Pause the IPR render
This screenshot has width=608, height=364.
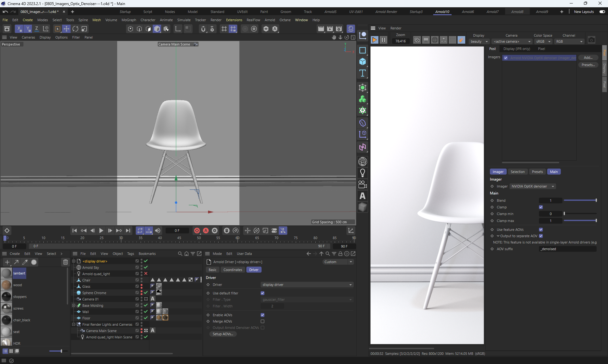point(383,40)
